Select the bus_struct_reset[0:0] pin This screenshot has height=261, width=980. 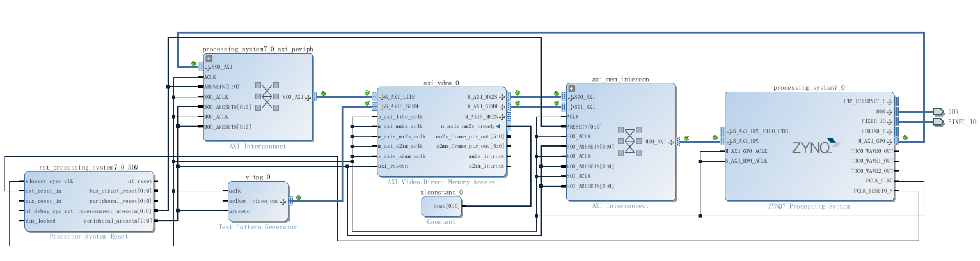[120, 191]
